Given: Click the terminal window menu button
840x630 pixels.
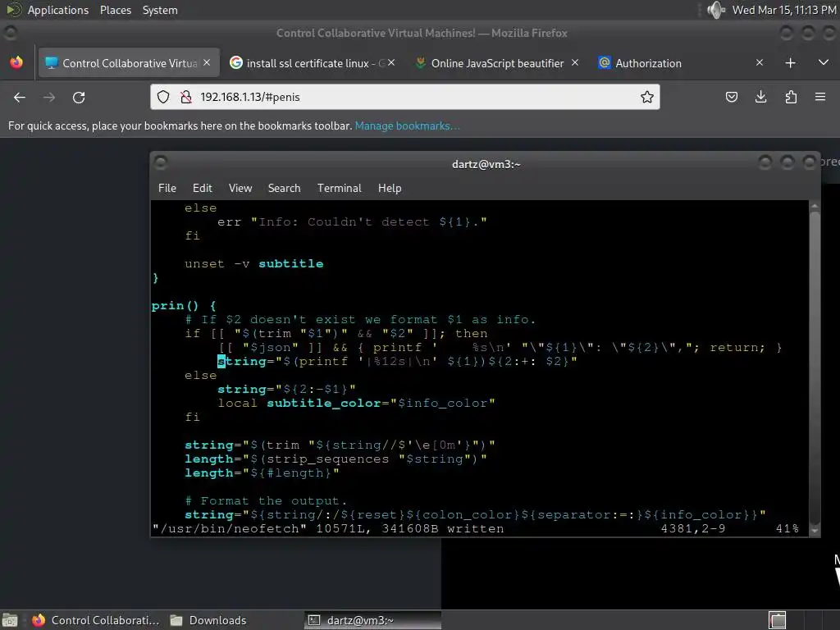Looking at the screenshot, I should [x=161, y=162].
